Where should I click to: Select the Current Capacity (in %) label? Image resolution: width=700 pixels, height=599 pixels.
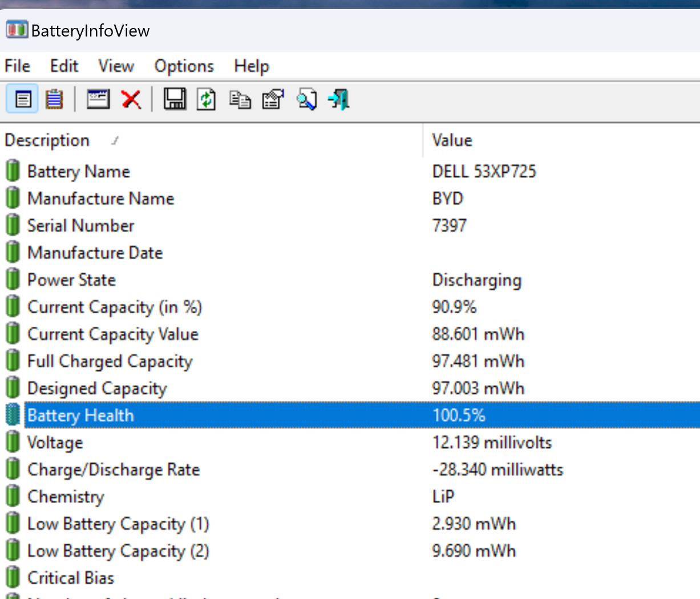(x=115, y=307)
